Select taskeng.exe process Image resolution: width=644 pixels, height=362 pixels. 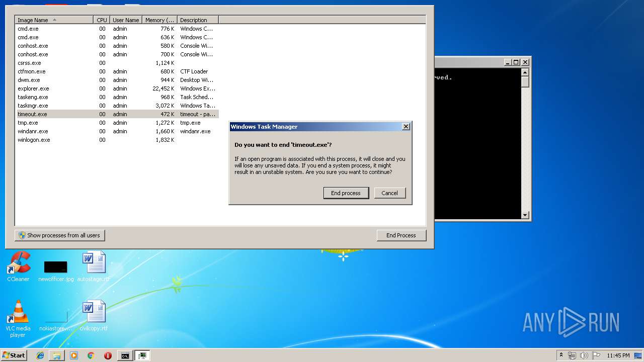117,97
